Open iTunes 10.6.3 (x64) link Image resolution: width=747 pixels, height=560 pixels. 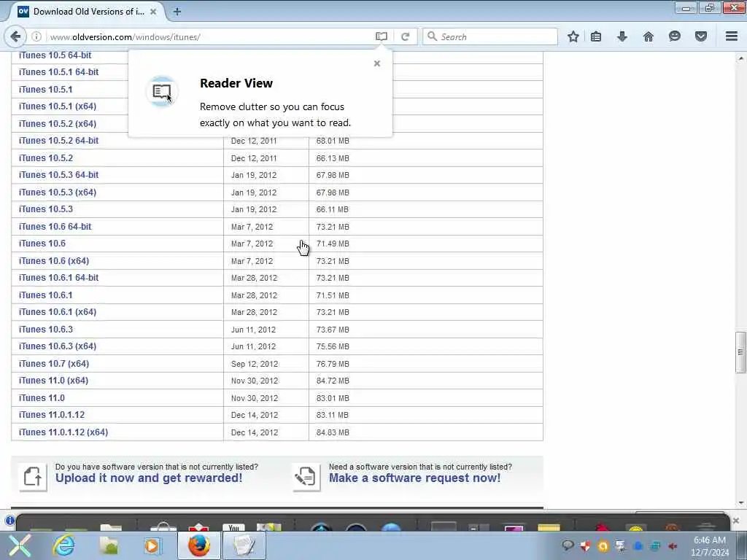pyautogui.click(x=58, y=346)
